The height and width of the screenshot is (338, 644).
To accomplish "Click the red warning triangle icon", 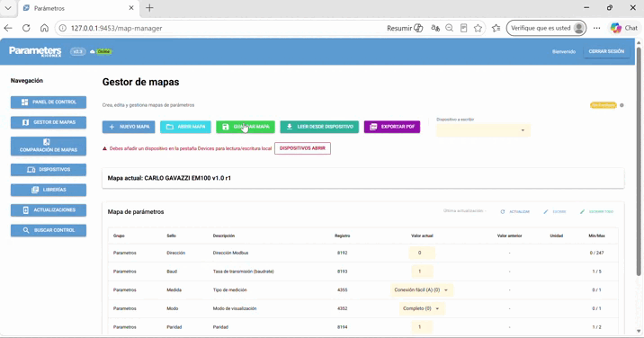I will point(104,148).
